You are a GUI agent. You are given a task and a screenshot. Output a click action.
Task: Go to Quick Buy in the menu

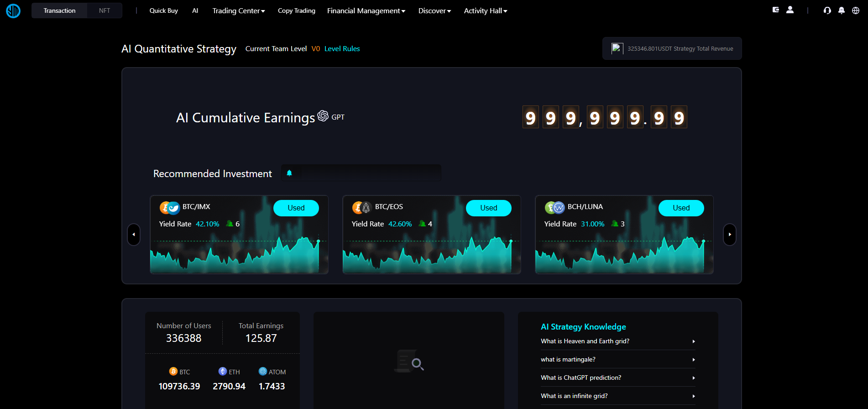(x=163, y=10)
